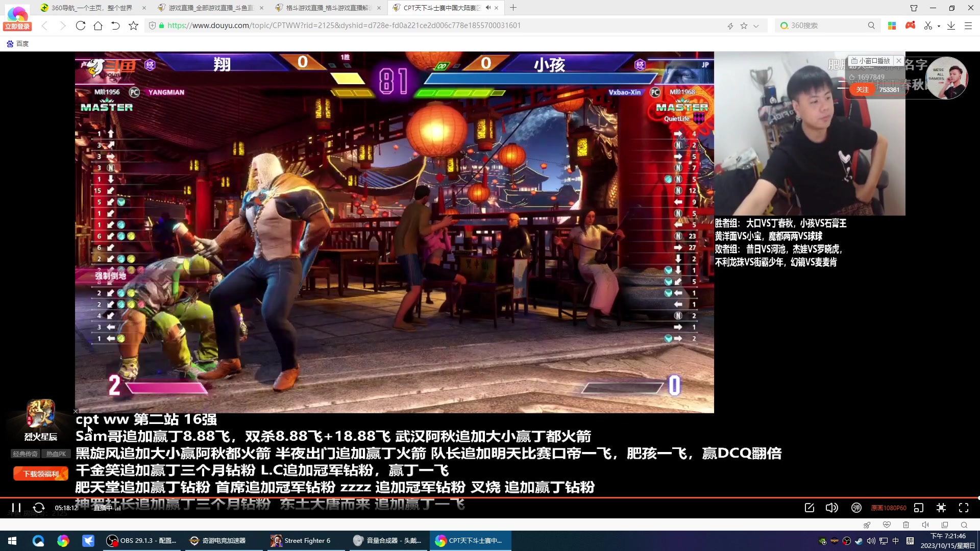The width and height of the screenshot is (980, 551).
Task: Toggle web fullscreen mode icon
Action: click(941, 508)
